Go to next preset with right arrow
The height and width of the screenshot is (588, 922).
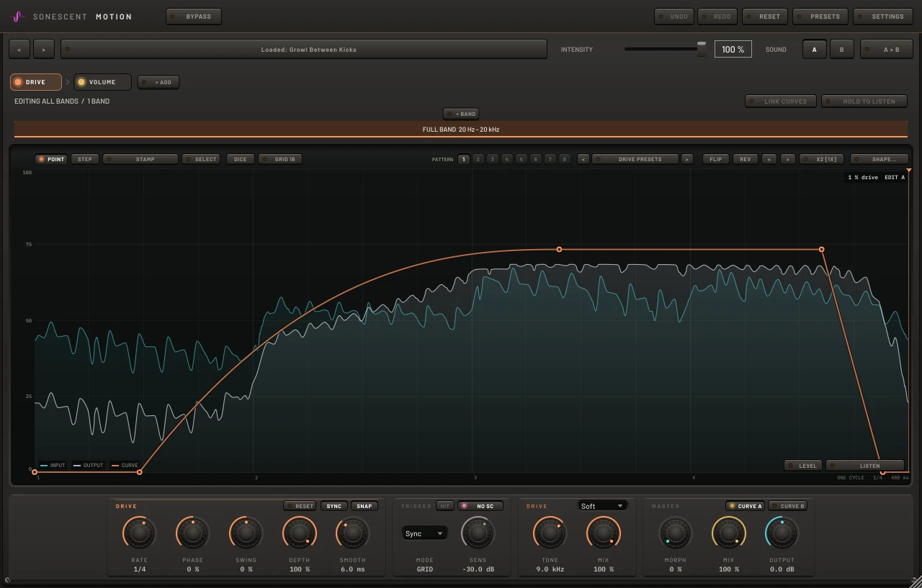tap(44, 50)
